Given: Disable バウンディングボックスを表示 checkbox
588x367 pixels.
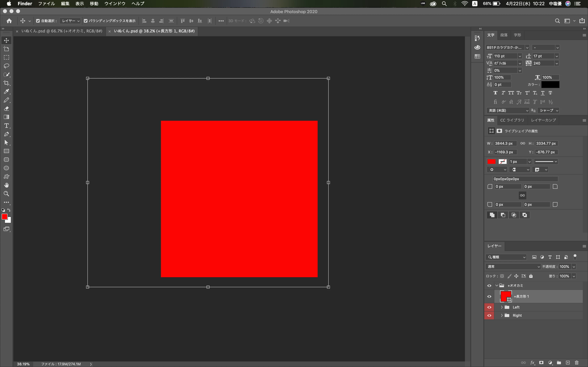Looking at the screenshot, I should coord(85,21).
